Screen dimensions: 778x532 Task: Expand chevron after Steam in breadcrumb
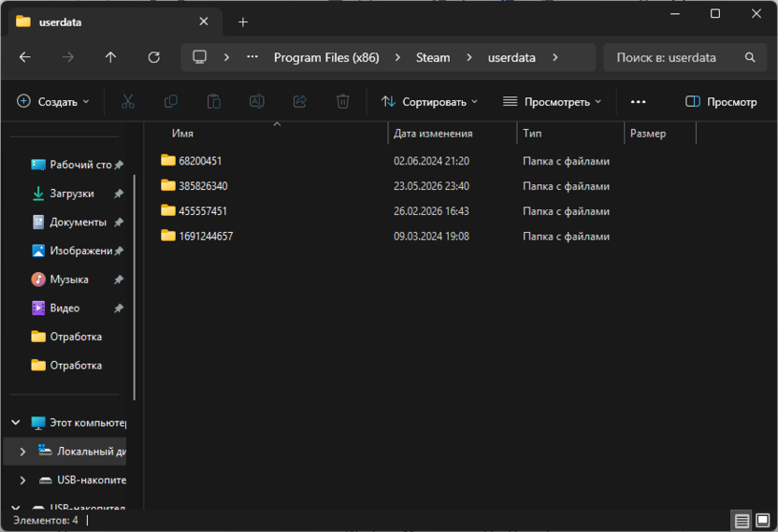[468, 58]
